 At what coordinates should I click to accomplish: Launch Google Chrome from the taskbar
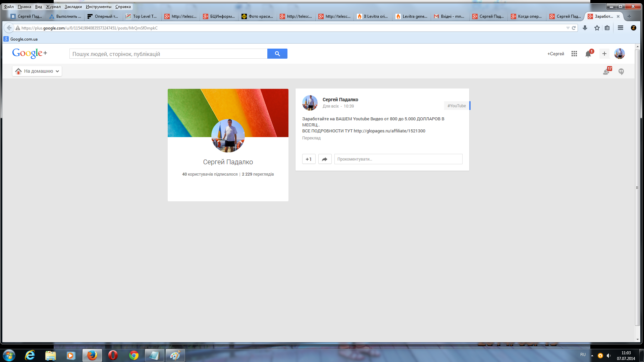133,355
